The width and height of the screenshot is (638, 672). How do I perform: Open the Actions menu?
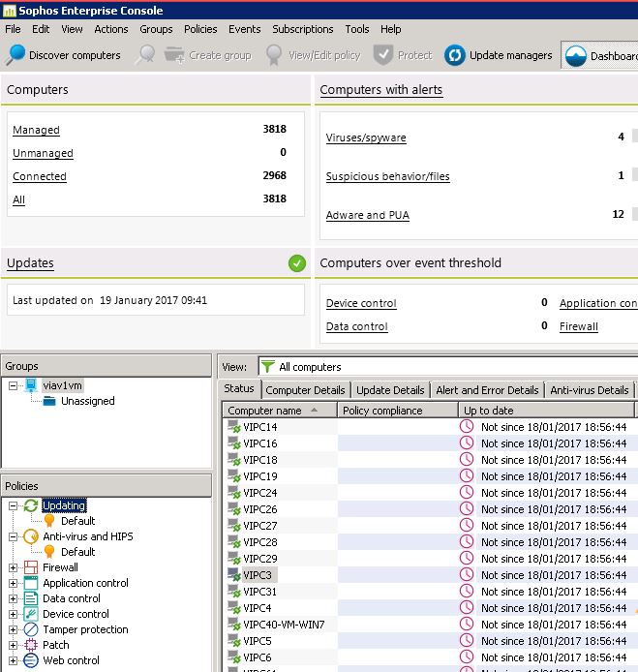click(x=111, y=29)
